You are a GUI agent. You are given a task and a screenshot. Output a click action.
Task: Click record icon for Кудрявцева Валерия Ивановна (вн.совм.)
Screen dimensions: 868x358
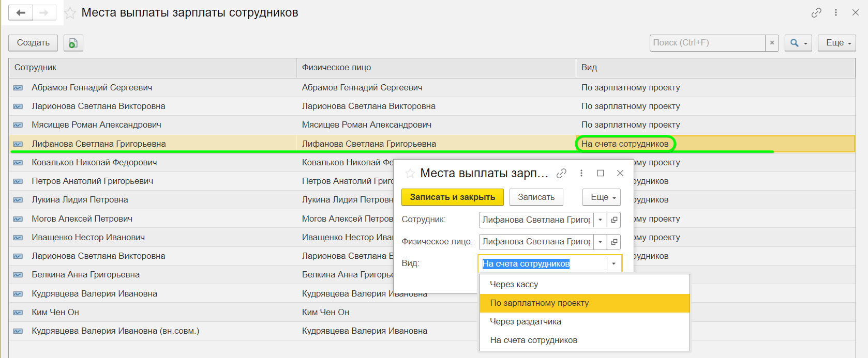[18, 331]
